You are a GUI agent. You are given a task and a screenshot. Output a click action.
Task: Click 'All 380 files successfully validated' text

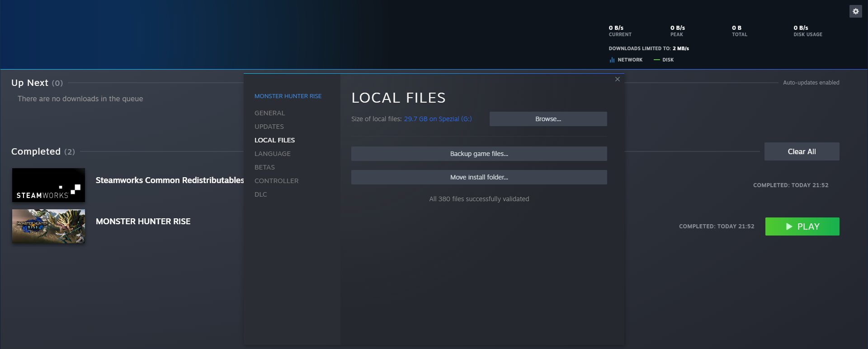(479, 199)
